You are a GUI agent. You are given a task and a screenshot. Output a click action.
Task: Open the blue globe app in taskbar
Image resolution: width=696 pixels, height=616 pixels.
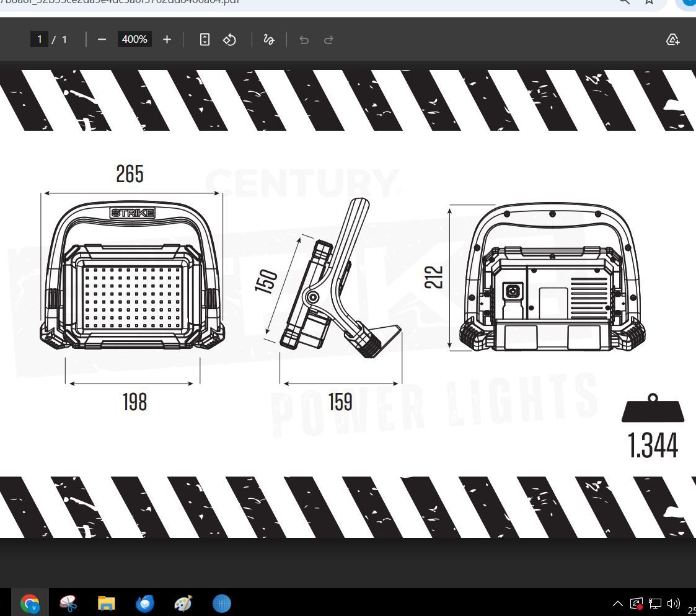(221, 603)
